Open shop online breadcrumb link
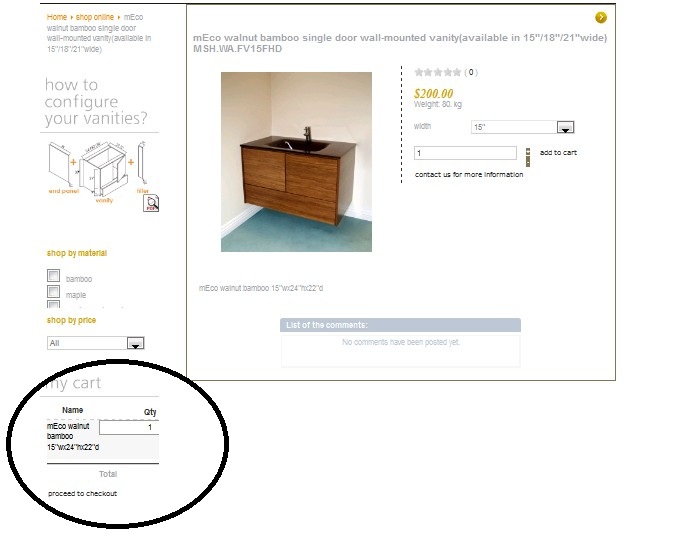 pyautogui.click(x=95, y=17)
